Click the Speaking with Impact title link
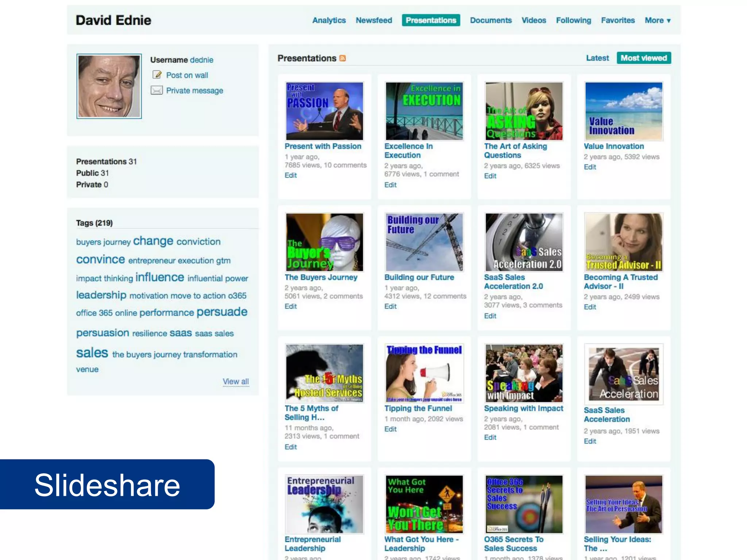This screenshot has height=560, width=747. pos(523,408)
